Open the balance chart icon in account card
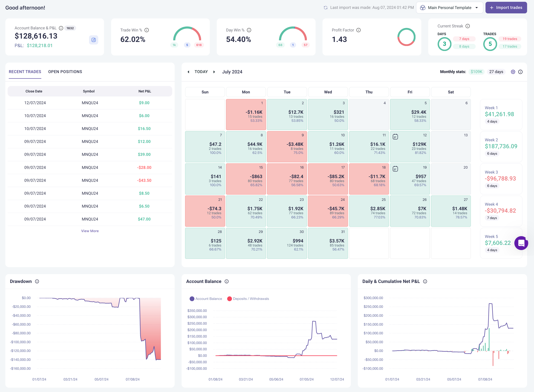The height and width of the screenshot is (392, 534). click(x=94, y=40)
